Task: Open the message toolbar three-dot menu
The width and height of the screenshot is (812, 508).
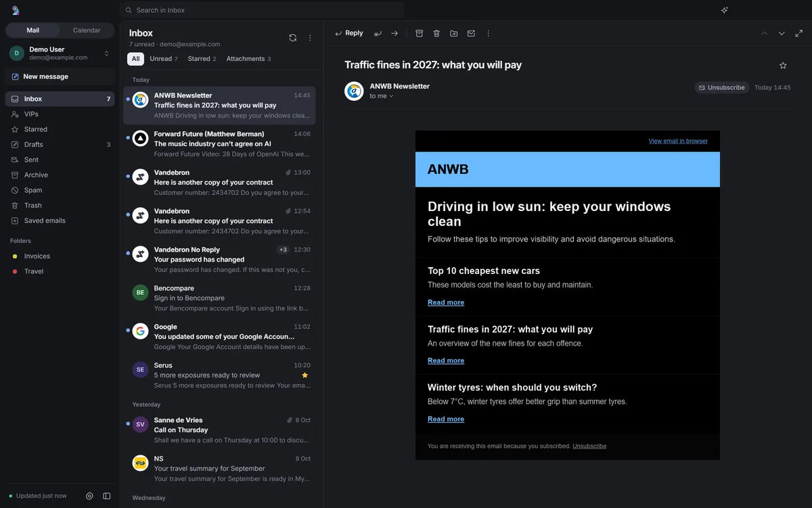Action: (488, 33)
